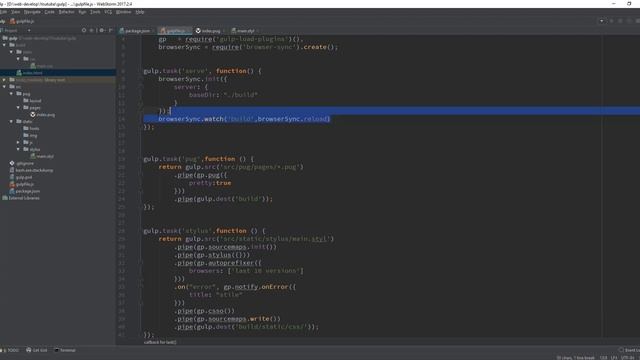This screenshot has width=640, height=360.
Task: Click the collapse all icon in Project panel
Action: tap(92, 30)
